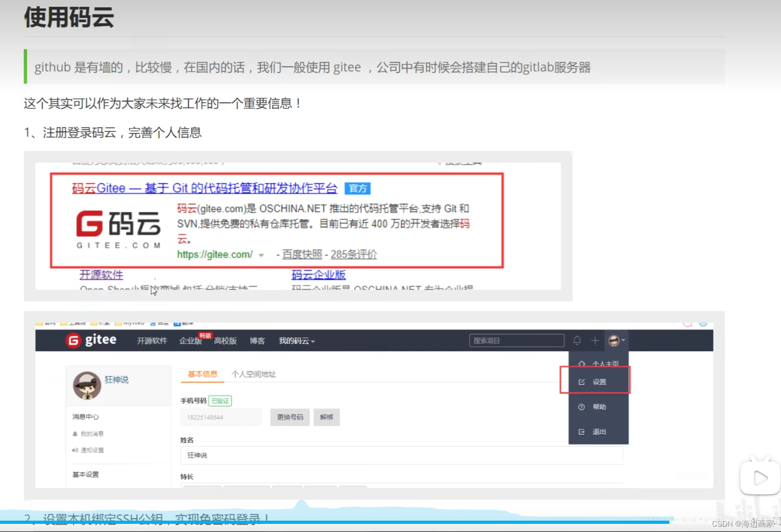Click the home icon beside 个人主页

(582, 364)
